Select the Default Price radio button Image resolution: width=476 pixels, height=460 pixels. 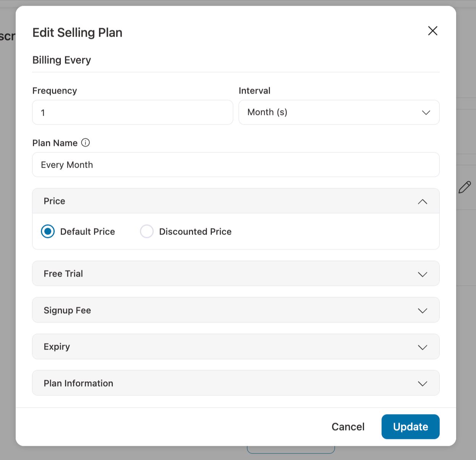tap(47, 232)
